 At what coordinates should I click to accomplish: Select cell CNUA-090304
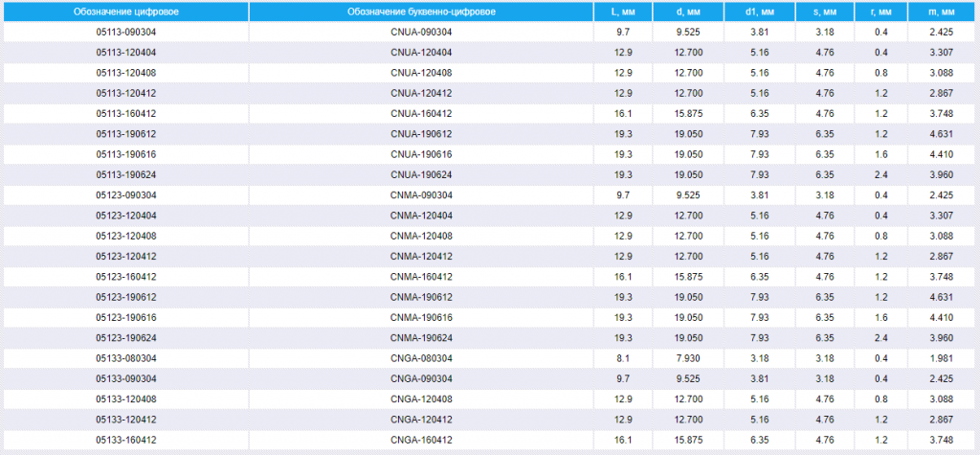click(x=421, y=32)
